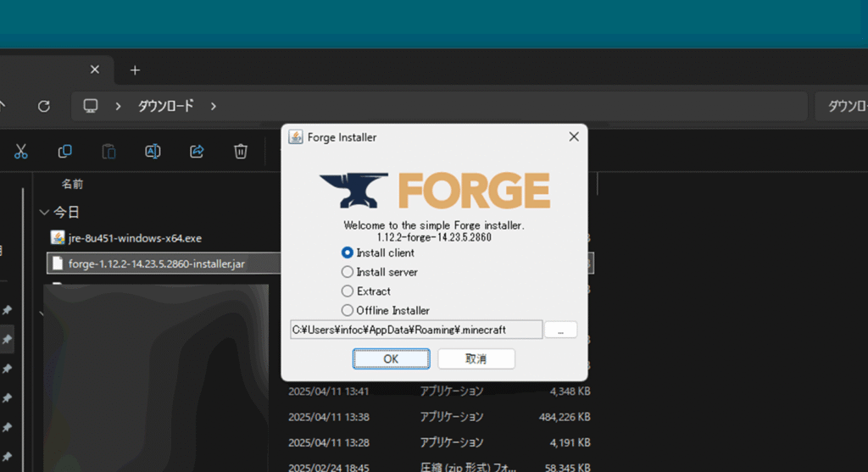Open the browse ... button for install path
This screenshot has width=868, height=472.
coord(560,330)
